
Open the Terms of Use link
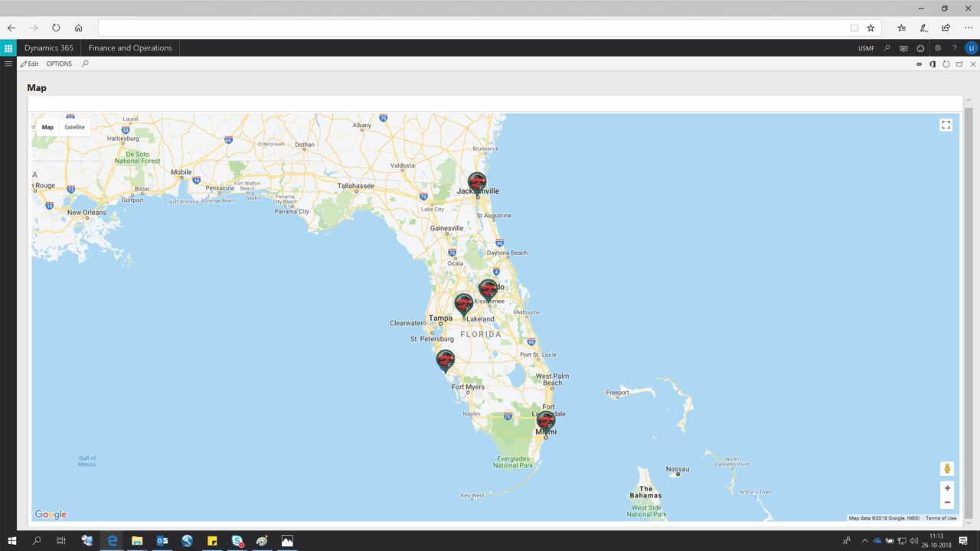pos(941,518)
